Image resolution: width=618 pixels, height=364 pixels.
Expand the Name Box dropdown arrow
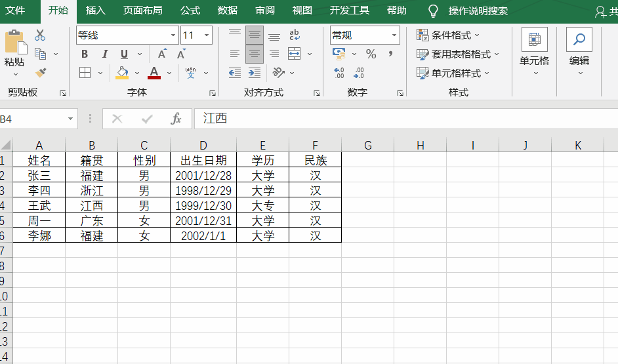click(70, 119)
